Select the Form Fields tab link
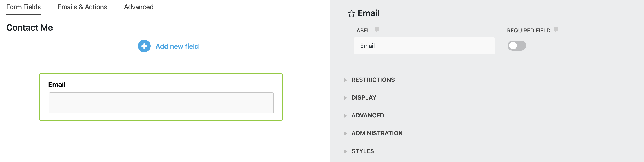 [23, 7]
